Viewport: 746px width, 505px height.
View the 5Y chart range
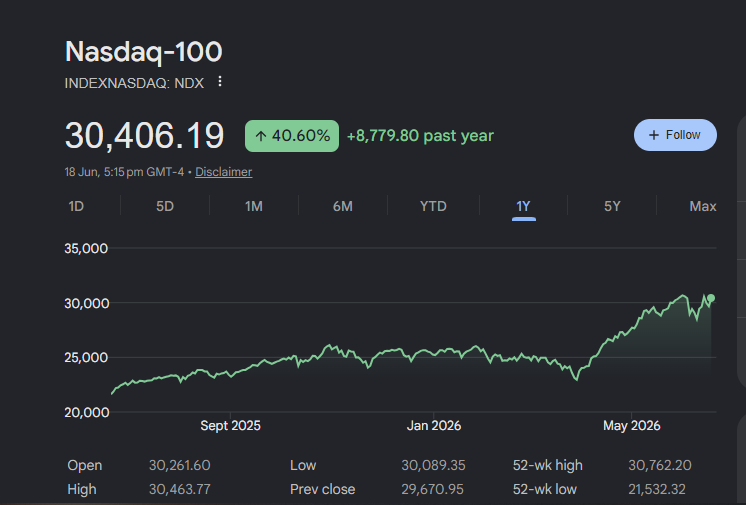point(612,206)
